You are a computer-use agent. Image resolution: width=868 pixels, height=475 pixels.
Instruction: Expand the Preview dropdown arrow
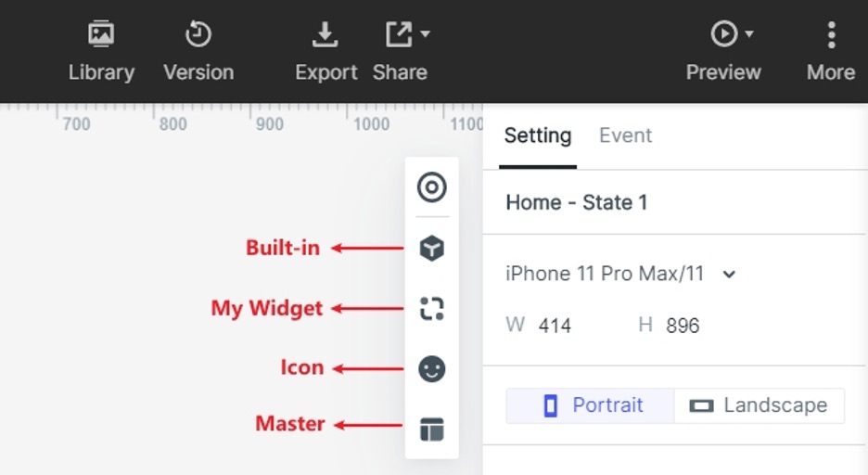749,35
